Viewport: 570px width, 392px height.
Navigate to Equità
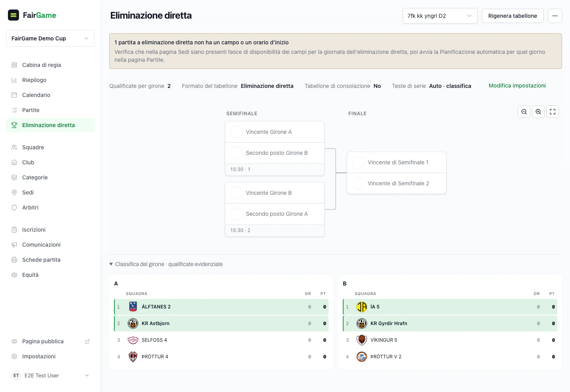coord(50,275)
